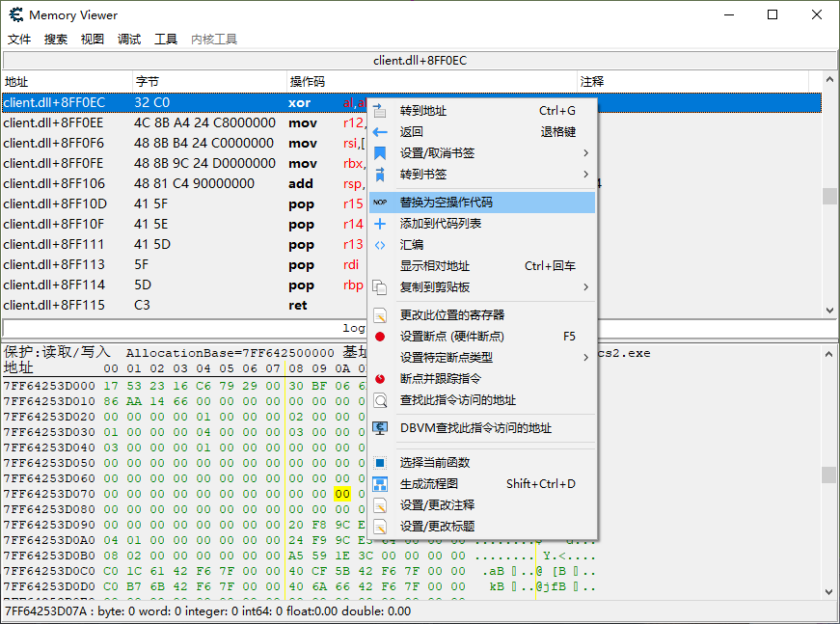Click the disassembler vertical scrollbar thumb
Screen dimensions: 840x624
coord(829,196)
